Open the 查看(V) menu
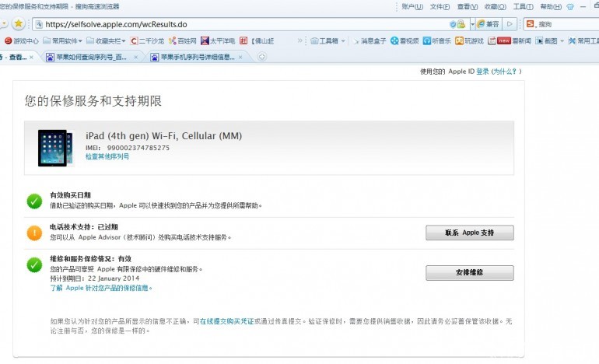Image resolution: width=599 pixels, height=364 pixels. [468, 6]
